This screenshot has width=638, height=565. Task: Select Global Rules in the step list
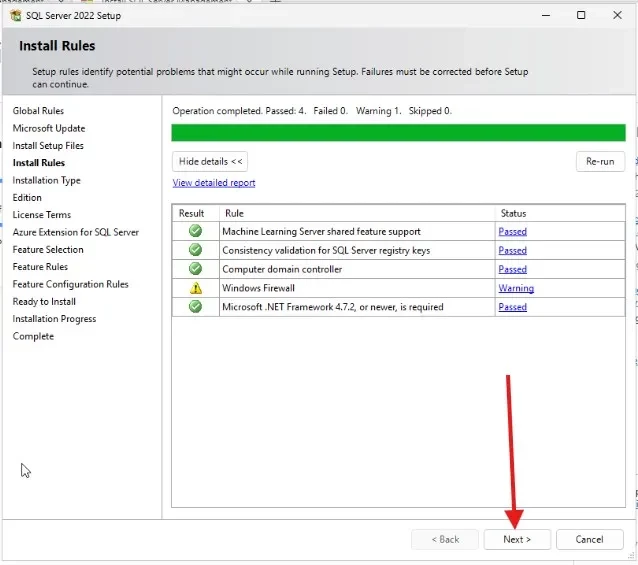point(38,111)
